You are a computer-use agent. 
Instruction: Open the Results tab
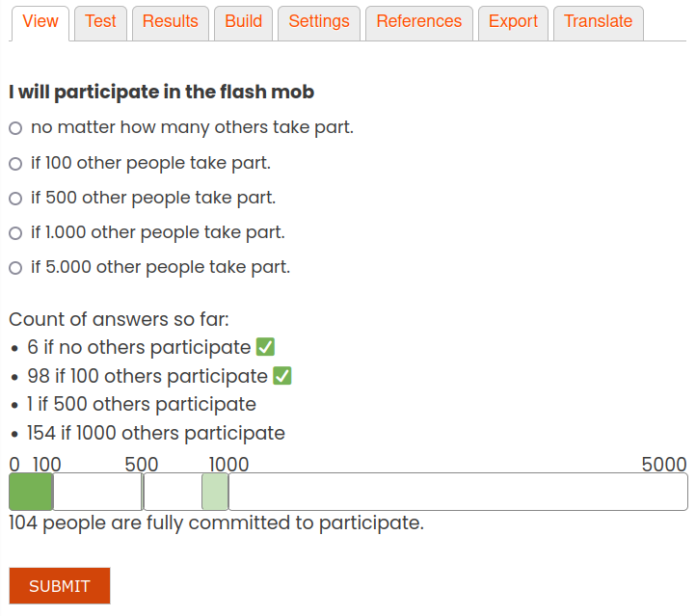pyautogui.click(x=171, y=22)
